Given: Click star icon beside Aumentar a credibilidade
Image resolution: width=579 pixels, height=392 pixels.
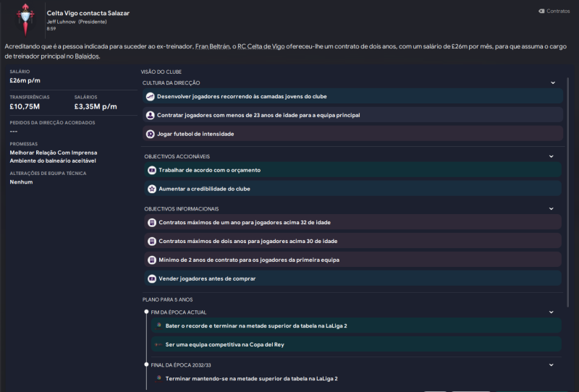Looking at the screenshot, I should click(x=152, y=189).
